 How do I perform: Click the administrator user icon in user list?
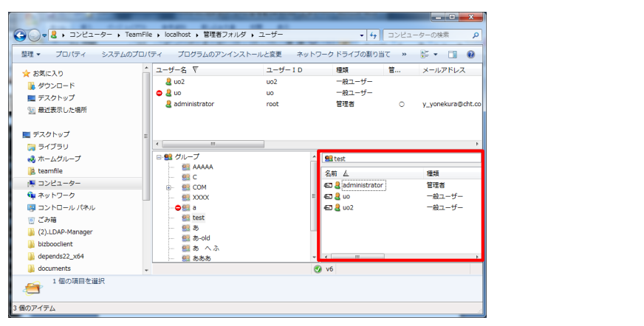[x=168, y=105]
